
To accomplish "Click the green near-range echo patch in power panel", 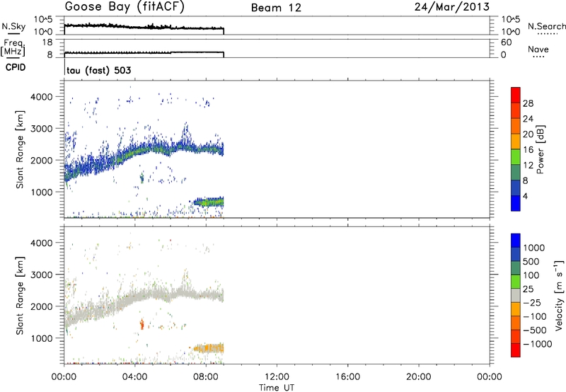I will coord(209,202).
